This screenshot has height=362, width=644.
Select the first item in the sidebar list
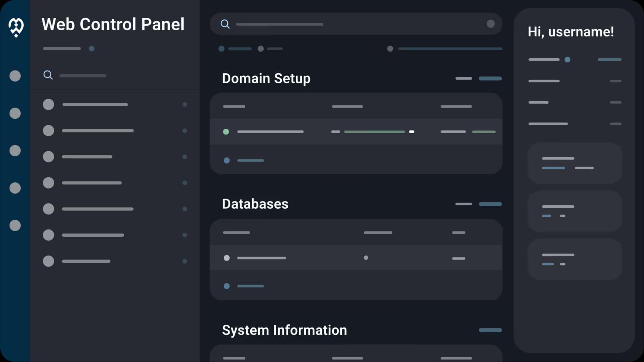click(x=95, y=105)
